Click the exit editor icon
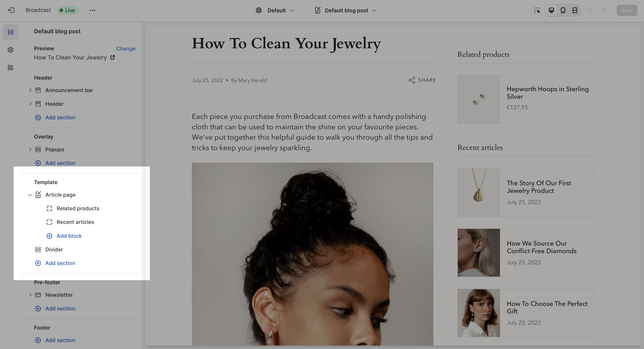Screen dimensions: 644x349 click(11, 10)
